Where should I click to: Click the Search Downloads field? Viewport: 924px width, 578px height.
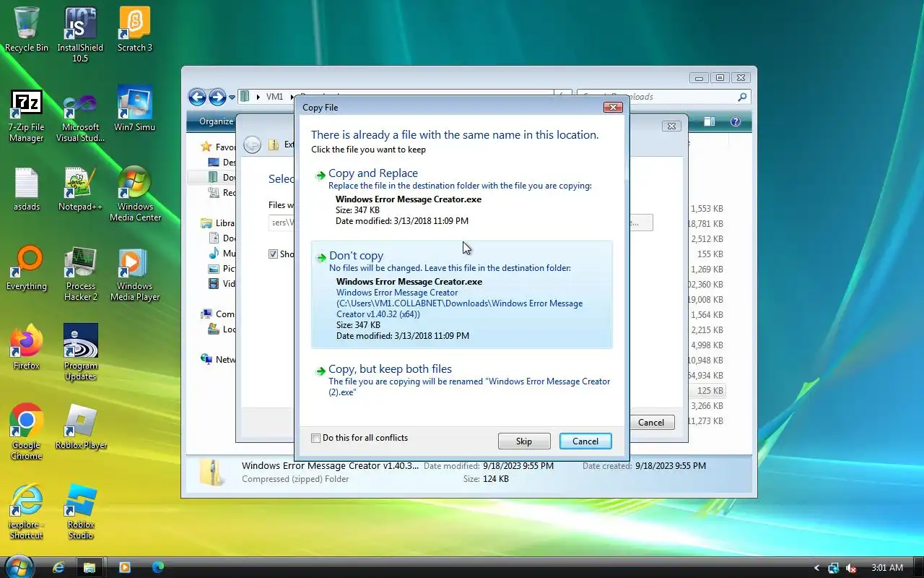(664, 97)
